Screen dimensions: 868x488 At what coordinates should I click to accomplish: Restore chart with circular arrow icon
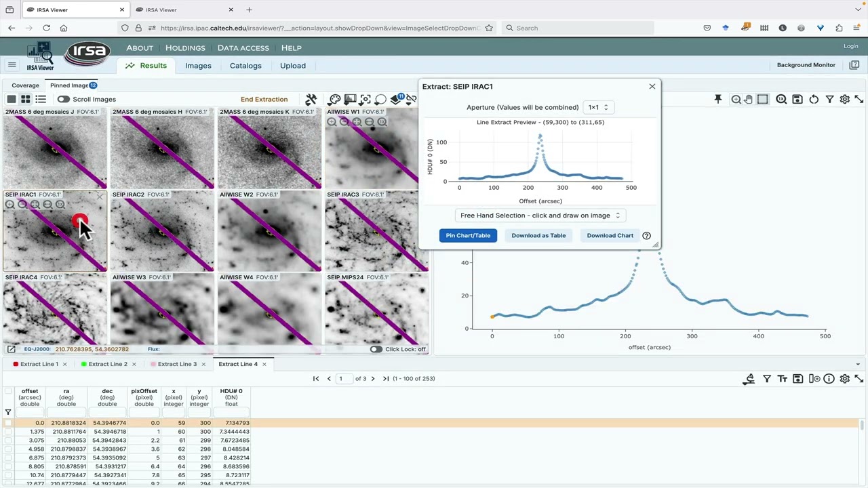814,99
